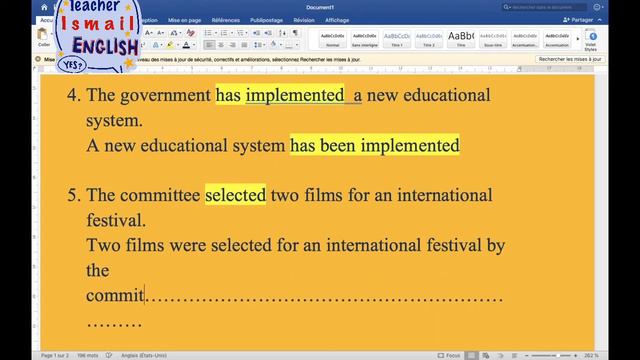Apply font color with underlined A
Screen dimensions: 640x360
coord(186,45)
